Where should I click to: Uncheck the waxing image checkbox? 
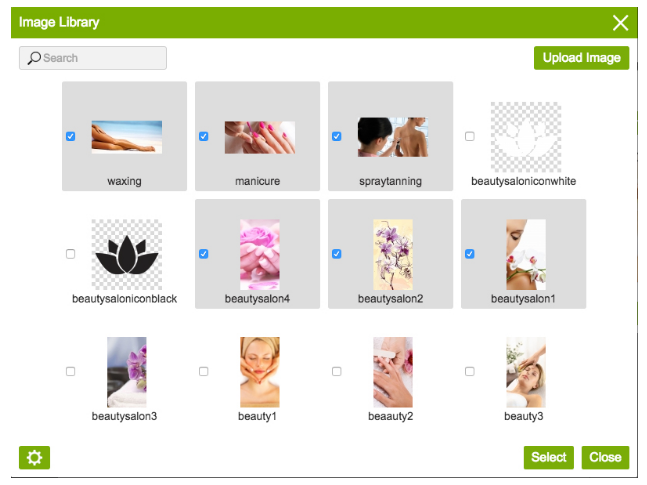(71, 136)
